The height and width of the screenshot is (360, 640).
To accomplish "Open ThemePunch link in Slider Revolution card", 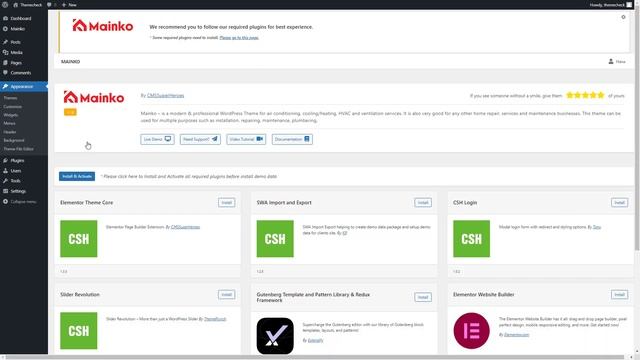I will 215,319.
